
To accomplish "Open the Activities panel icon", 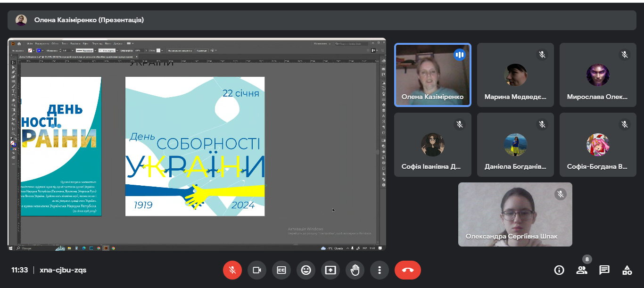I will click(x=627, y=270).
